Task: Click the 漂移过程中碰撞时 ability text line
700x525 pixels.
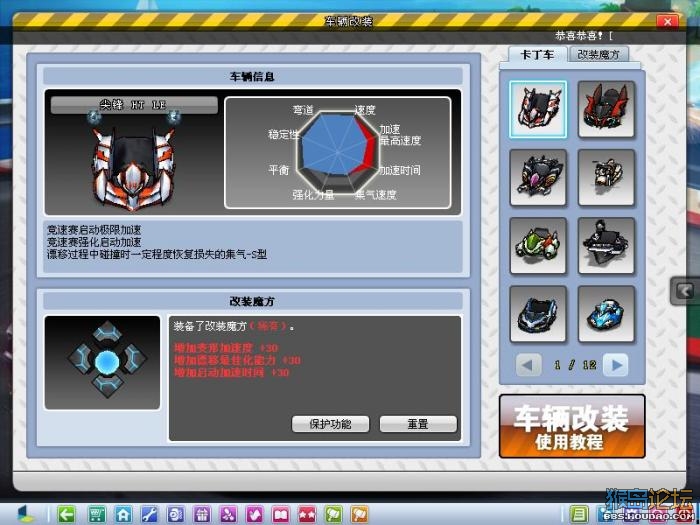Action: click(157, 255)
